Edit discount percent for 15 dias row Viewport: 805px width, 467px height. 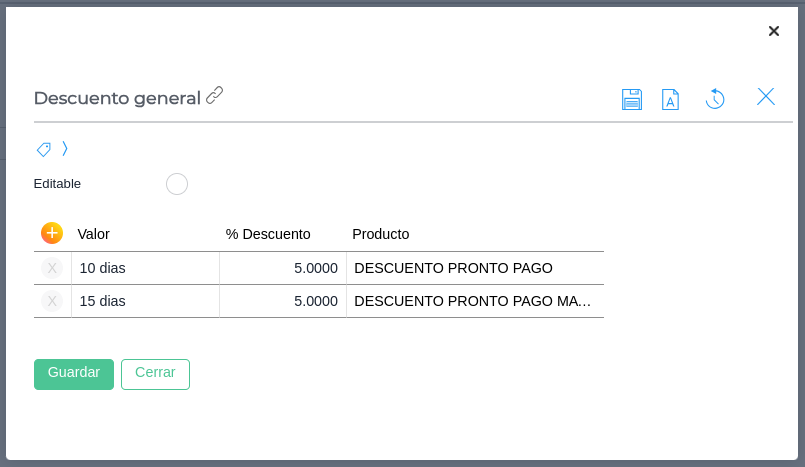click(x=283, y=301)
